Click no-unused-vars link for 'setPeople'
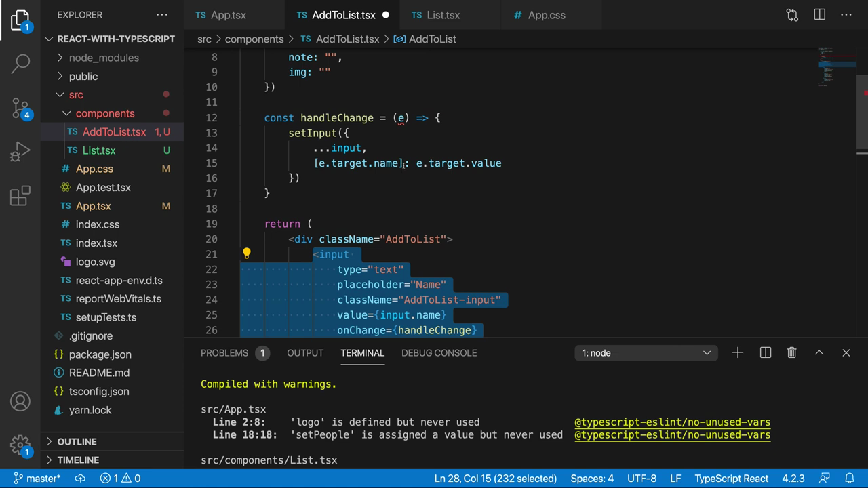 (672, 434)
